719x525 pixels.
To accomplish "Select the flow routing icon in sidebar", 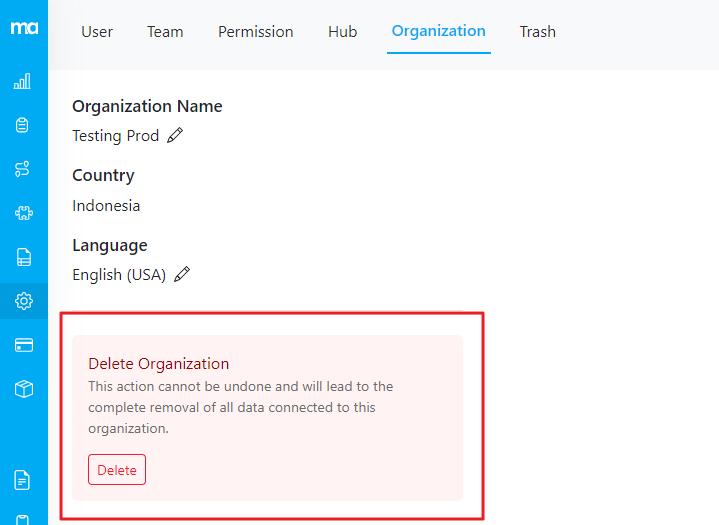I will [x=23, y=169].
